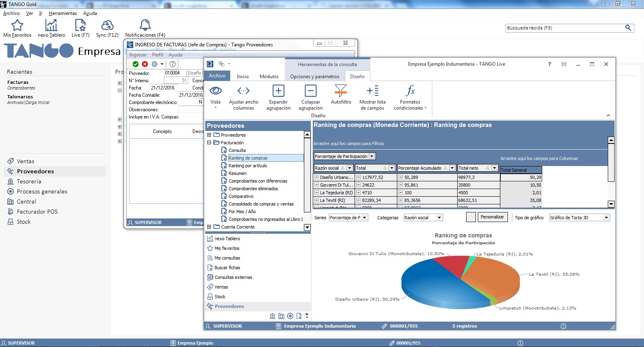The height and width of the screenshot is (347, 644).
Task: Collapse the Diseño Urbano row toggle
Action: pyautogui.click(x=317, y=177)
